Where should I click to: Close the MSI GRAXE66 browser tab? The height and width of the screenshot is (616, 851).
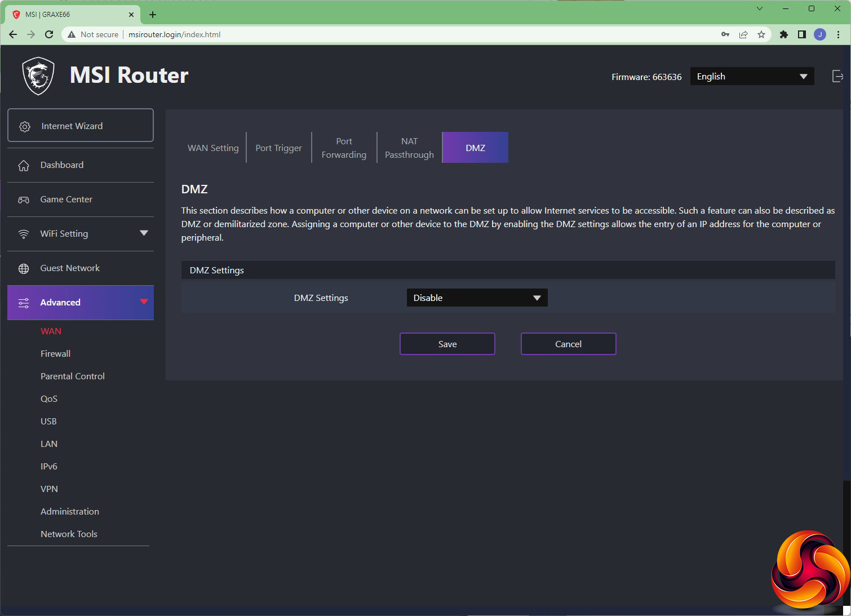(131, 15)
